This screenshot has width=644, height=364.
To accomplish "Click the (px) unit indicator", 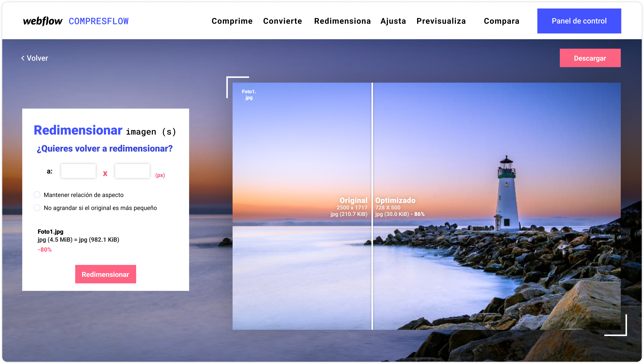I will pos(160,175).
